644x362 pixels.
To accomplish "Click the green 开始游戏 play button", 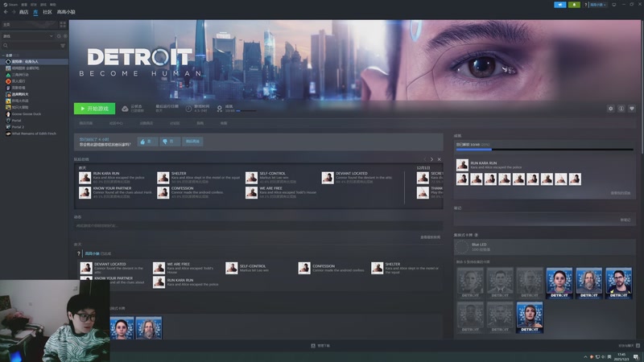I will point(94,109).
